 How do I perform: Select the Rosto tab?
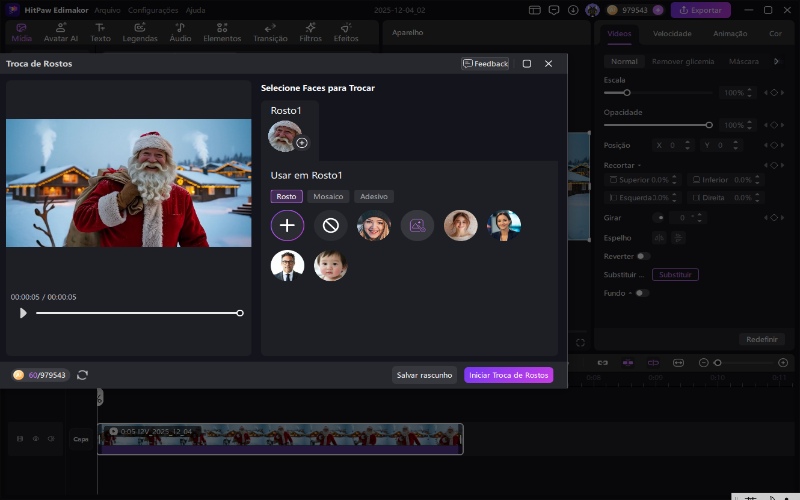tap(286, 197)
